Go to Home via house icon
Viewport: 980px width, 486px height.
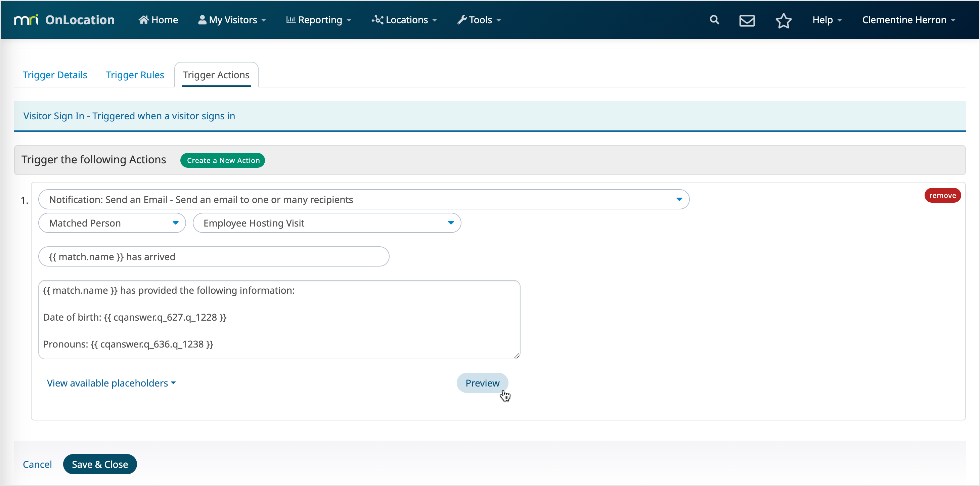click(158, 20)
